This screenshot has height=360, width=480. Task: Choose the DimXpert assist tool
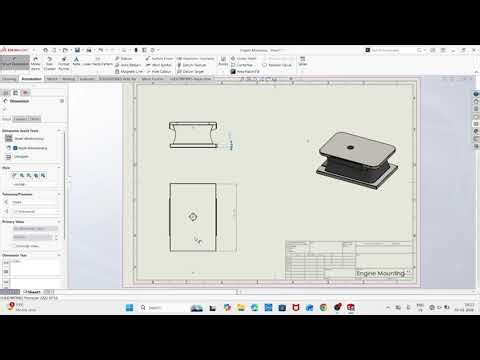18,157
